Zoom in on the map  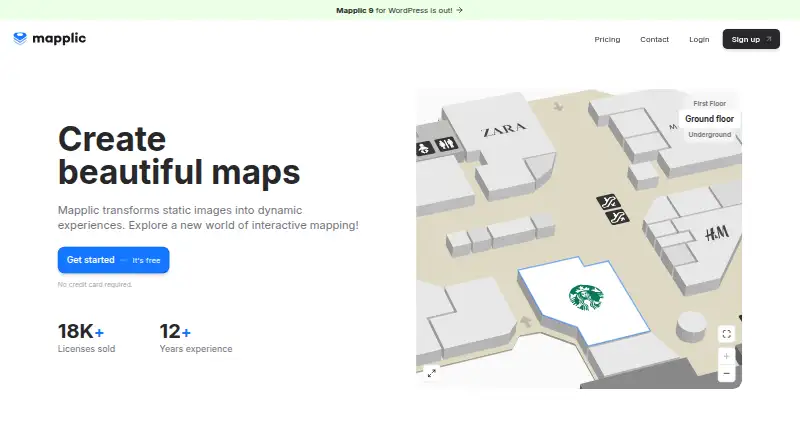coord(727,356)
